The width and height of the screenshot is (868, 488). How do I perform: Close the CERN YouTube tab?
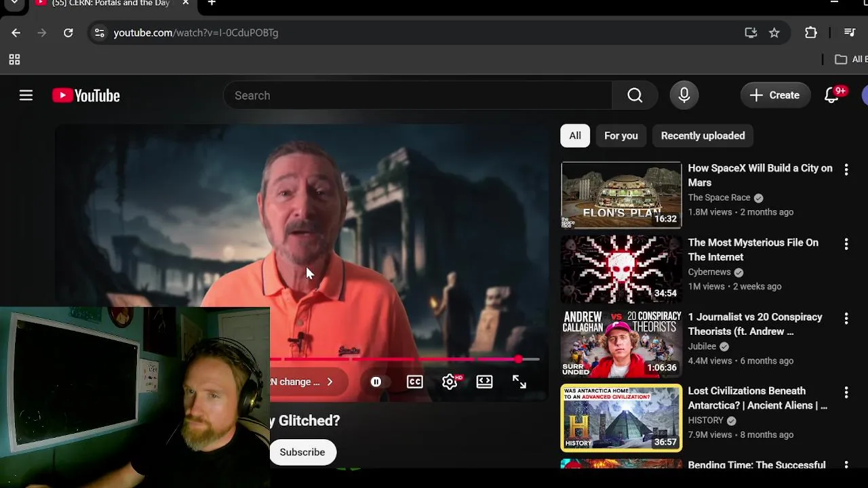click(185, 3)
